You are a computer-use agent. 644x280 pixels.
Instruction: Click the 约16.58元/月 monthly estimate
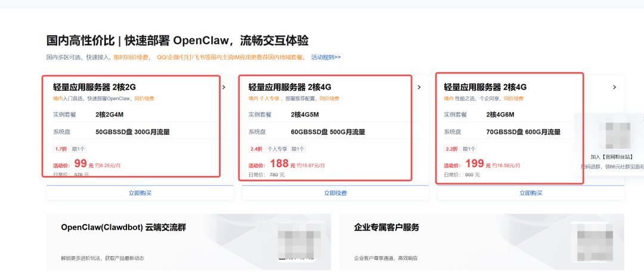[506, 166]
